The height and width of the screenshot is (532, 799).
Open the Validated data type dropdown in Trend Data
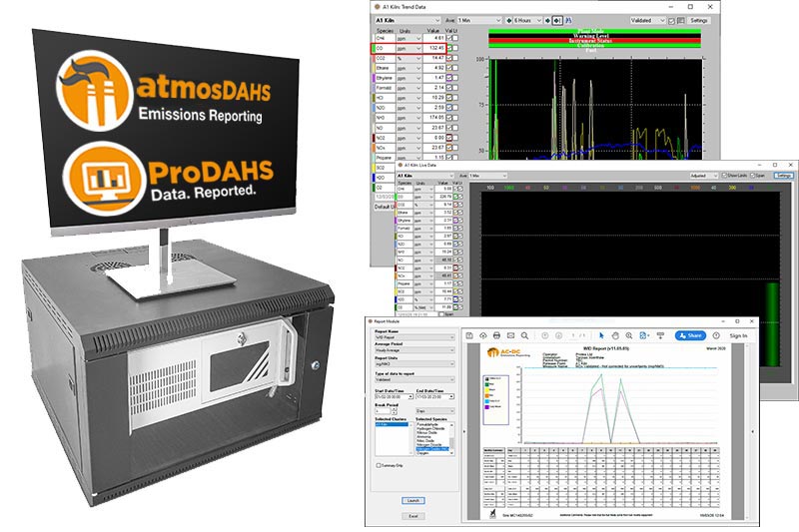(647, 20)
